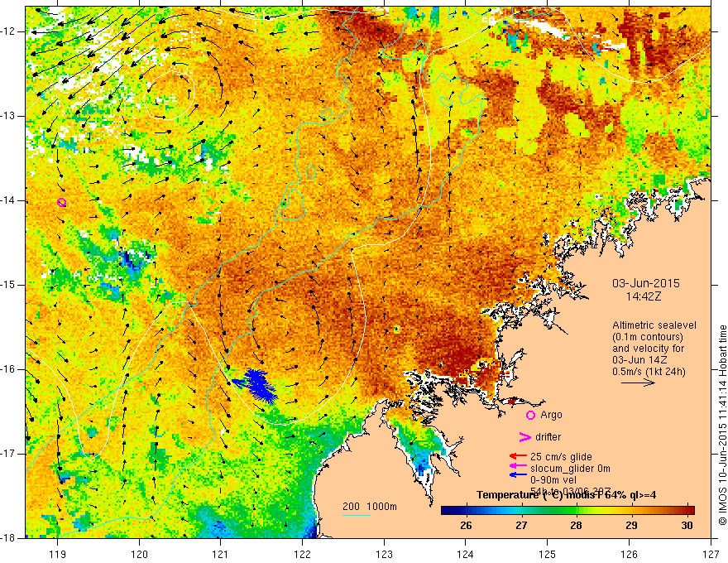Screen dimensions: 728x563
Task: Click the latitude axis label -16
Action: (8, 369)
